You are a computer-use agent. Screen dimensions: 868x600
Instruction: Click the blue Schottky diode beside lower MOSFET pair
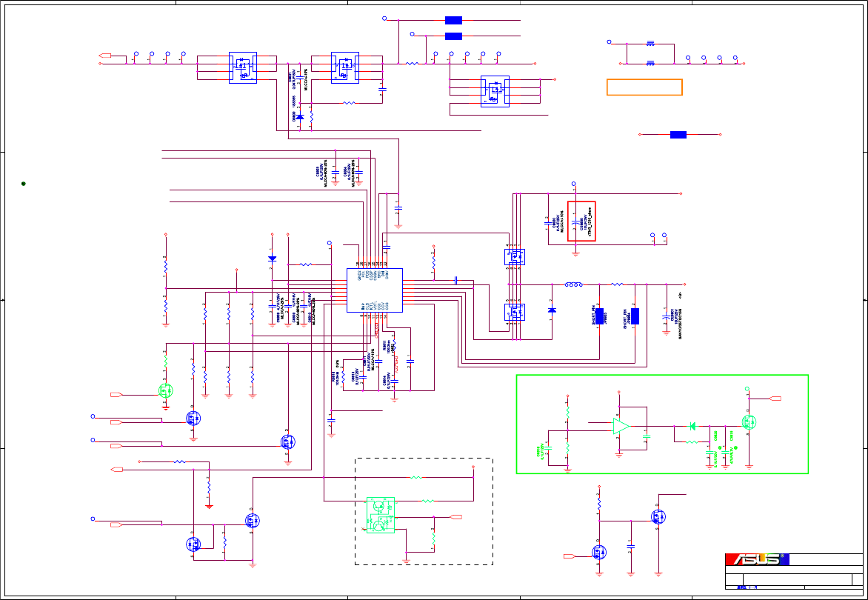point(552,310)
